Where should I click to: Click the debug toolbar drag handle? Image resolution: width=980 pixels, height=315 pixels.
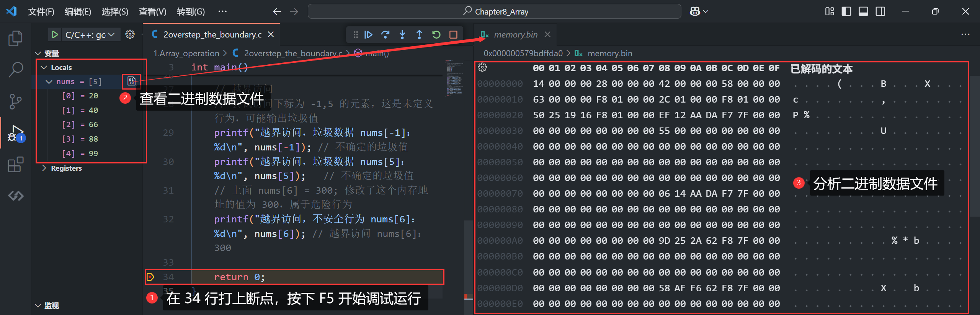pos(356,35)
